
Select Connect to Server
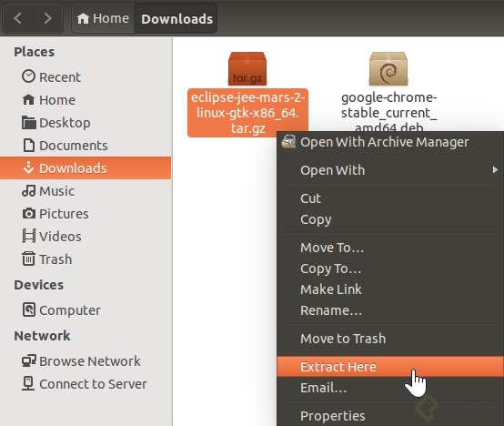[x=86, y=384]
